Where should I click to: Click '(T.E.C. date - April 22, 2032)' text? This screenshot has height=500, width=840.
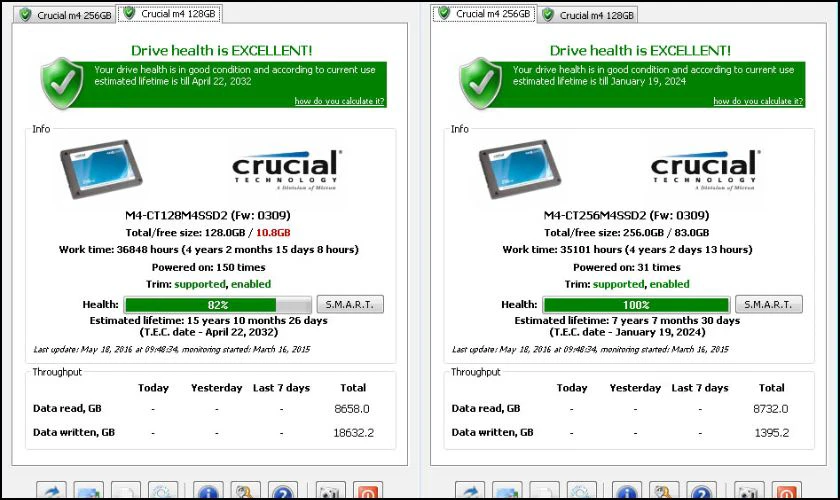(x=209, y=332)
